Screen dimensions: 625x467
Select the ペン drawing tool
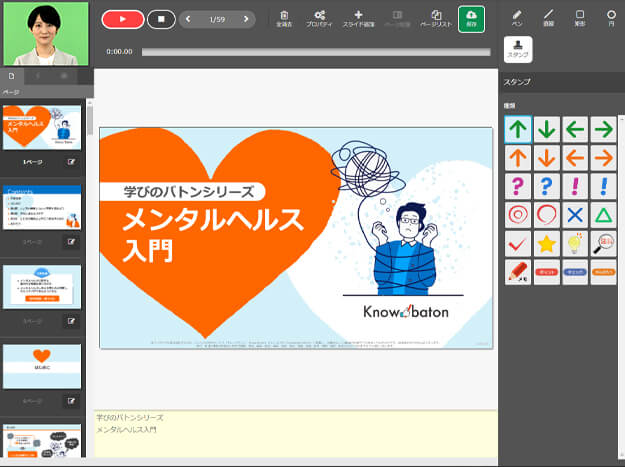(x=517, y=18)
